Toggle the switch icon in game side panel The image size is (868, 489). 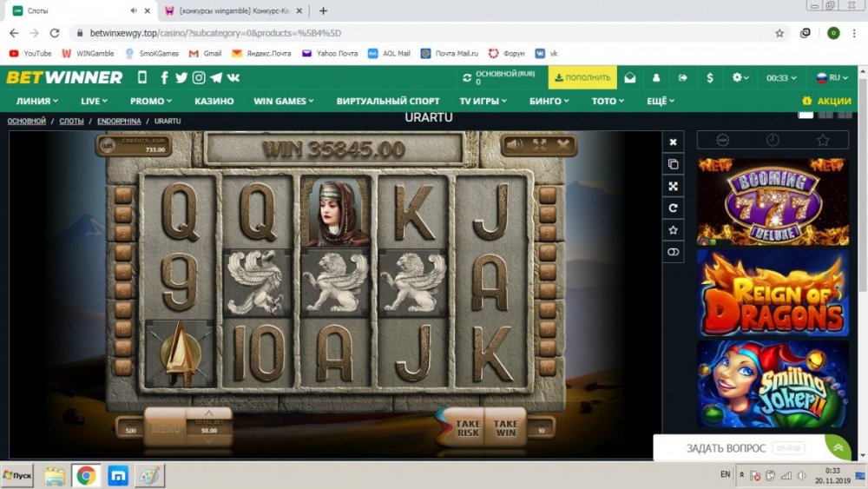(674, 252)
